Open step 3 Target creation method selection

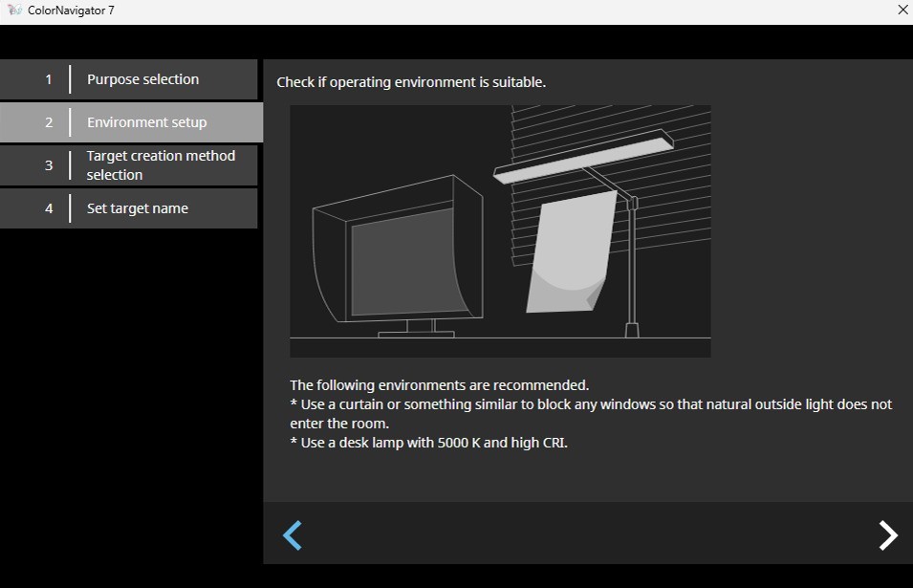point(129,165)
